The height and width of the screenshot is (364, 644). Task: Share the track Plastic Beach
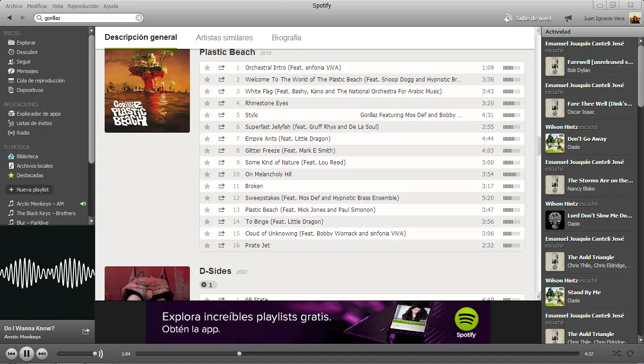(222, 209)
